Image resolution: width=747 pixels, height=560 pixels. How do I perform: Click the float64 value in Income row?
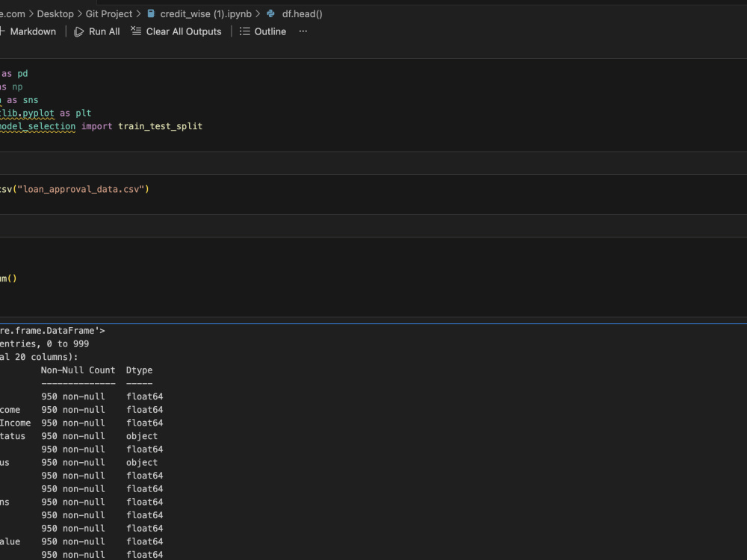click(145, 423)
